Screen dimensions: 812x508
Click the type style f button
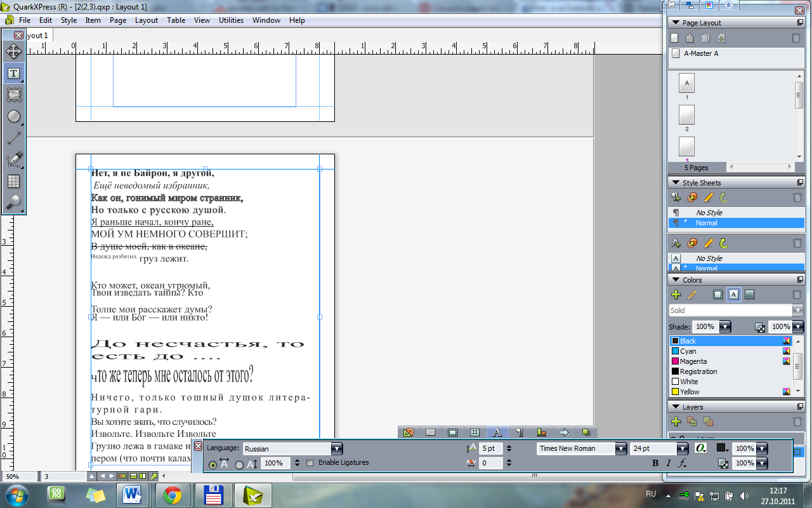click(x=682, y=463)
